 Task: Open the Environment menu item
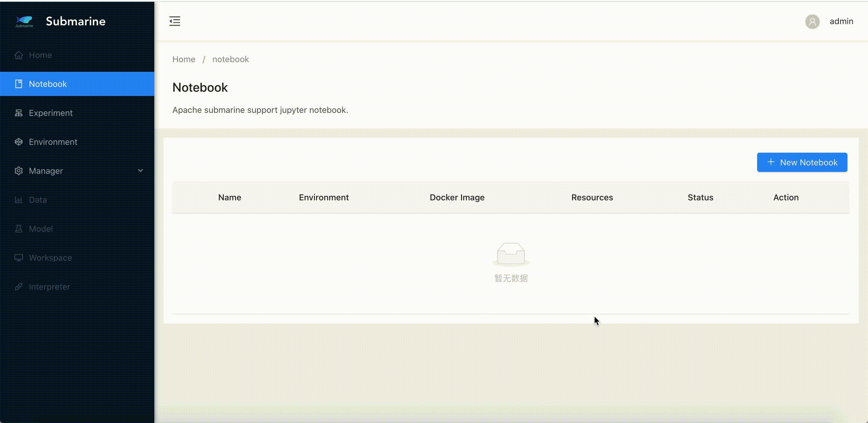pyautogui.click(x=53, y=142)
